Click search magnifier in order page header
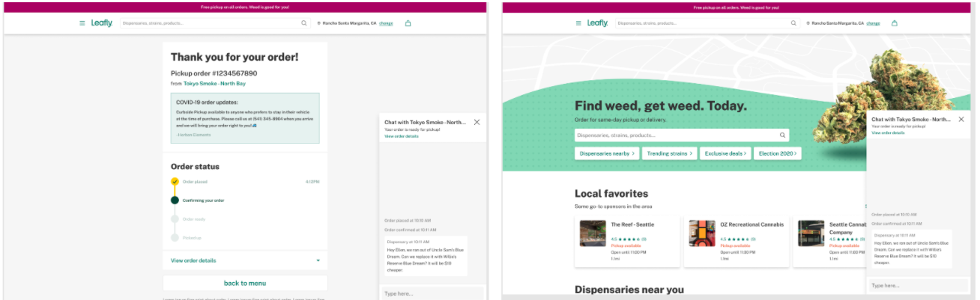Screen dimensions: 980x300 coord(304,23)
